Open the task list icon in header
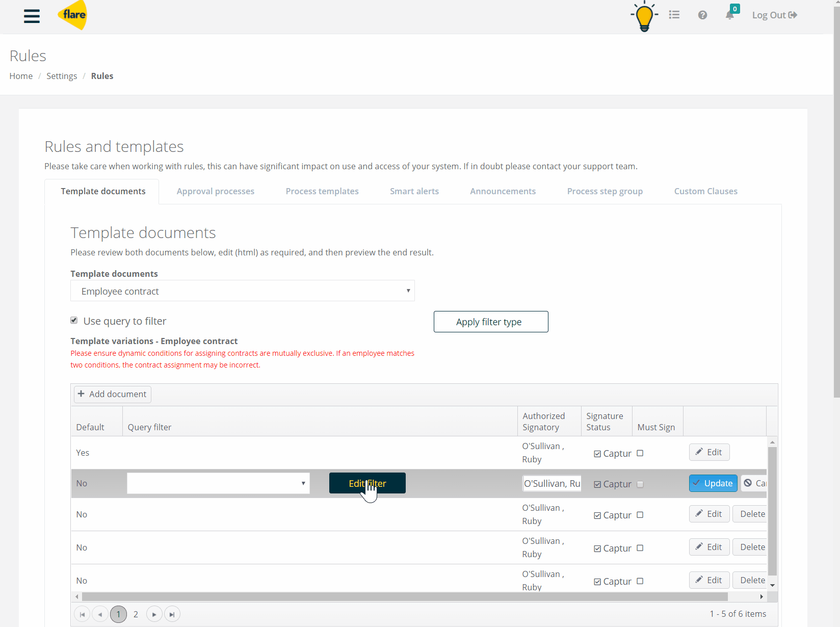This screenshot has height=627, width=840. coord(674,15)
